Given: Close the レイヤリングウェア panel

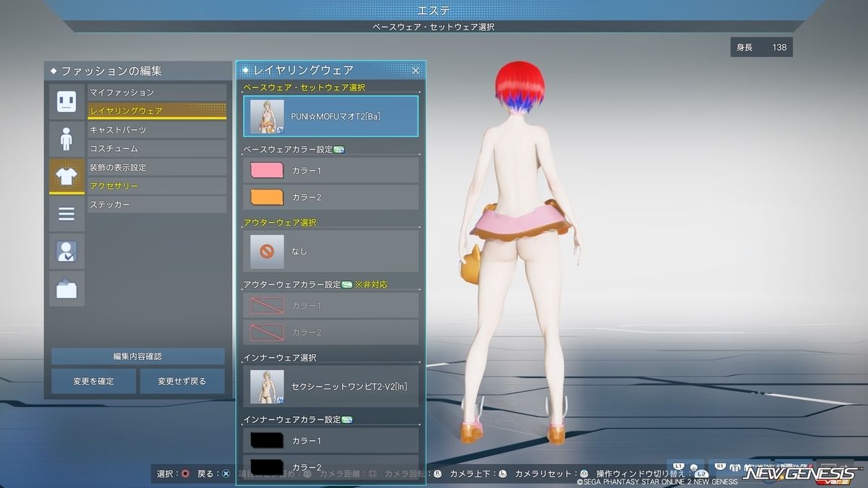Looking at the screenshot, I should [416, 70].
